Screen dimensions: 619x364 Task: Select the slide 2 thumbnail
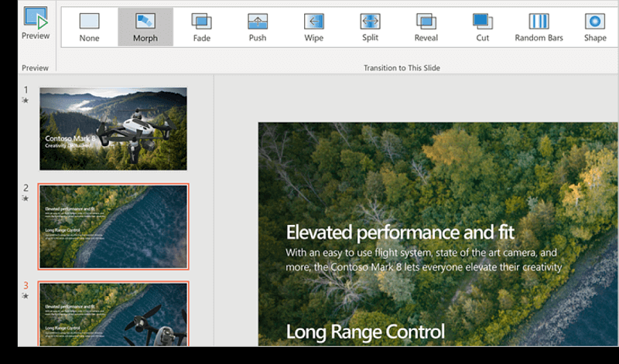click(113, 226)
